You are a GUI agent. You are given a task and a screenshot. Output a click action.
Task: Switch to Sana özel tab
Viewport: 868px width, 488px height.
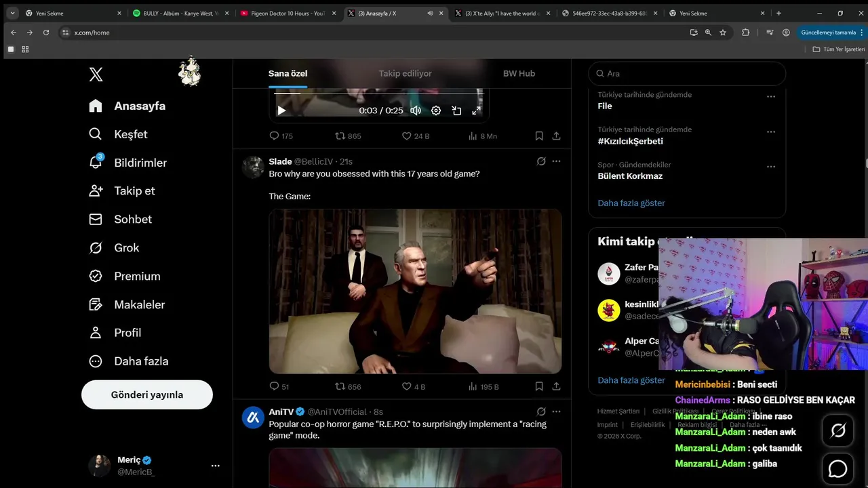click(288, 73)
